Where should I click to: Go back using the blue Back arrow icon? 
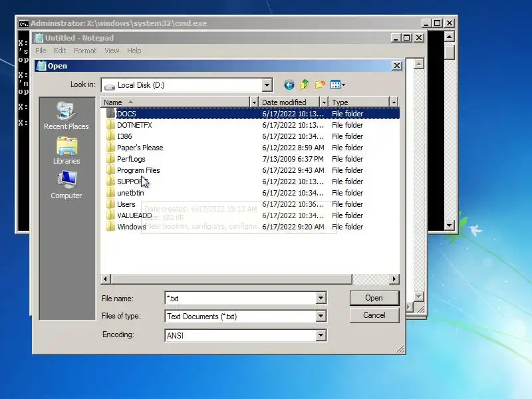(289, 85)
